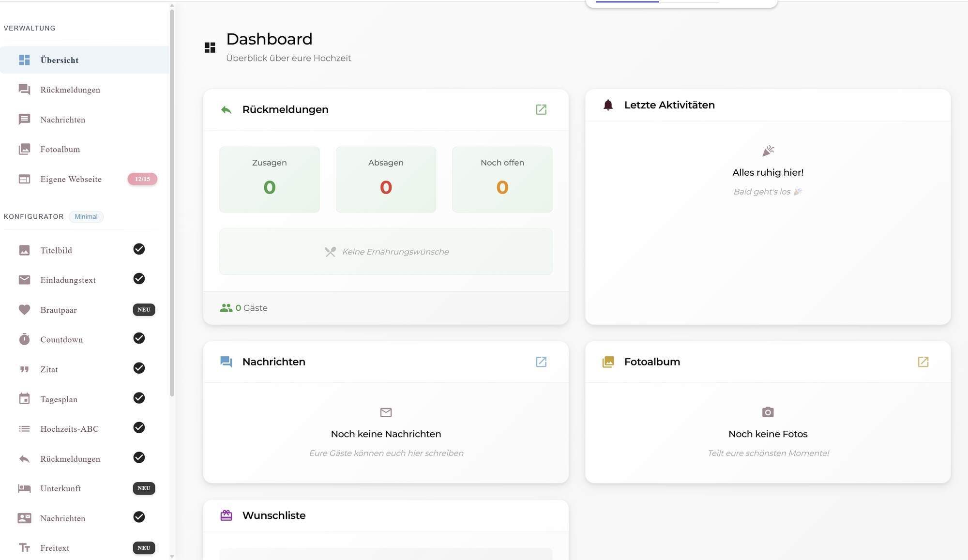968x560 pixels.
Task: Open Eigene Webseite menu item
Action: click(x=71, y=179)
